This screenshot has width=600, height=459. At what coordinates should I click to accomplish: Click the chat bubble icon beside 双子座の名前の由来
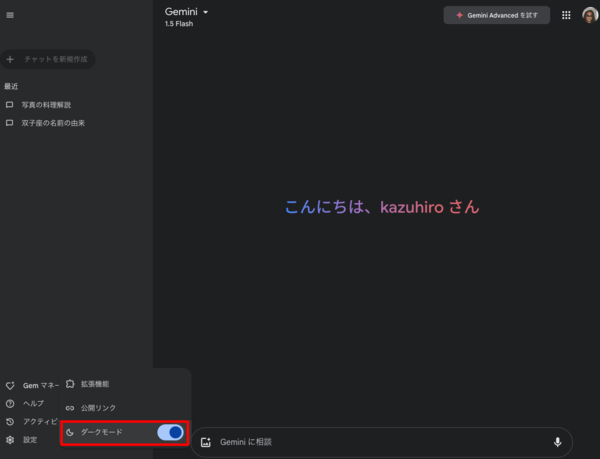click(10, 123)
